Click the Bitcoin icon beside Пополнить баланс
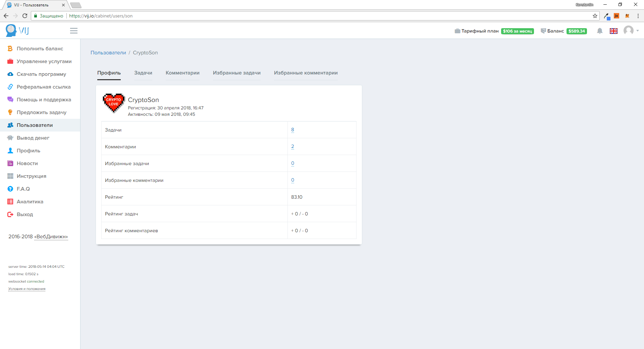644x349 pixels. pyautogui.click(x=10, y=49)
